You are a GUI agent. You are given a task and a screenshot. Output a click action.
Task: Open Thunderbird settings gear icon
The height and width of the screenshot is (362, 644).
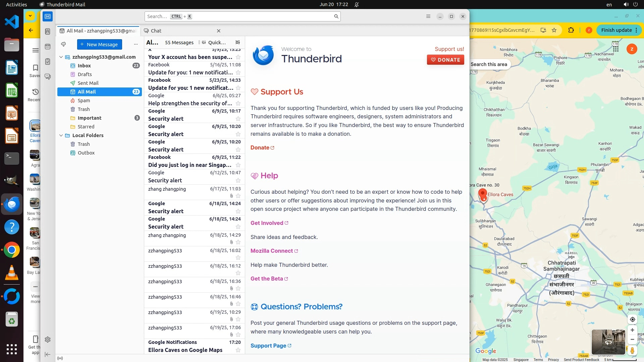pyautogui.click(x=48, y=340)
